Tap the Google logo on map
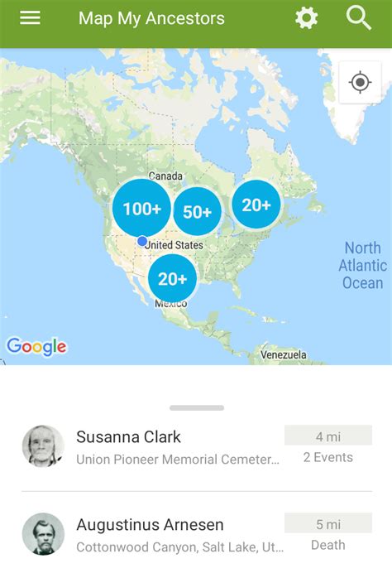Image resolution: width=392 pixels, height=573 pixels. click(36, 346)
